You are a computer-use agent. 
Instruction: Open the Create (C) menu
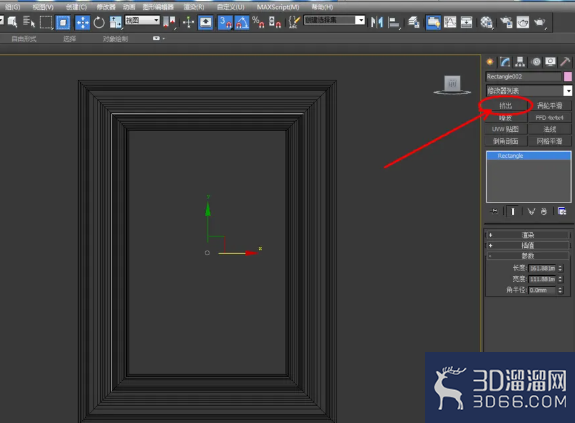[x=77, y=7]
